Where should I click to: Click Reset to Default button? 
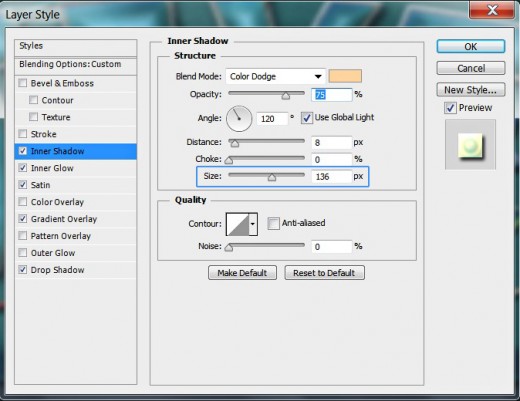(x=324, y=273)
